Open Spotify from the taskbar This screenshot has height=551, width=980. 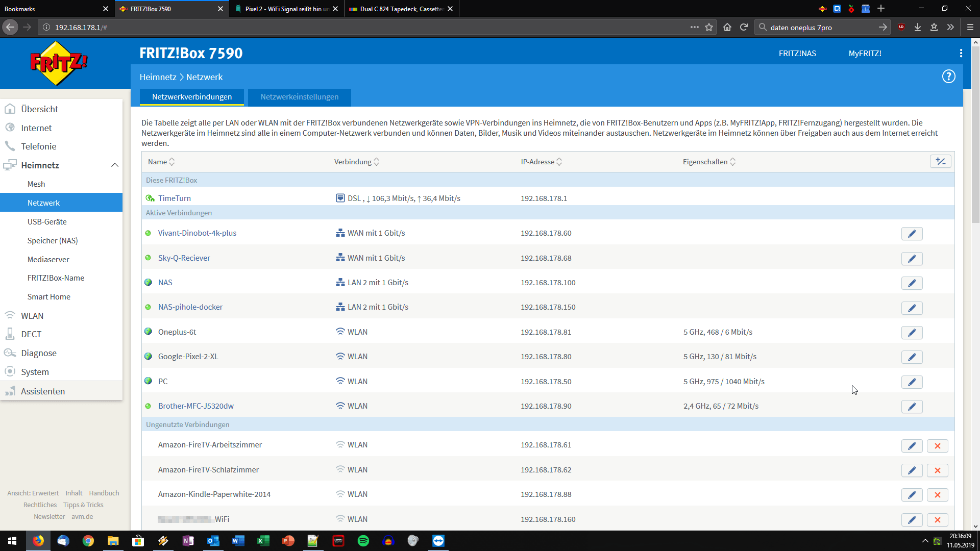(x=363, y=541)
